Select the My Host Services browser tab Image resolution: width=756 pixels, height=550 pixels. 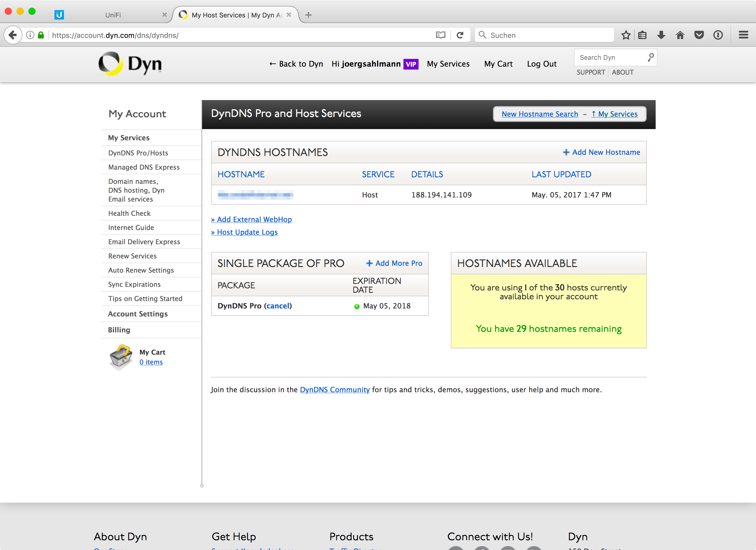(x=235, y=15)
